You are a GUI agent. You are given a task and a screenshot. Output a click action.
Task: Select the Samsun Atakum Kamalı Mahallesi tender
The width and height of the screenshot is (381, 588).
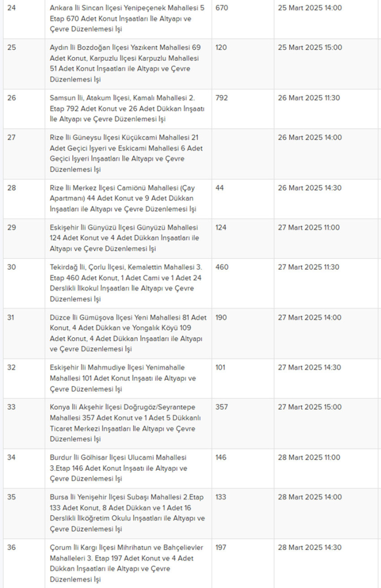click(x=127, y=108)
